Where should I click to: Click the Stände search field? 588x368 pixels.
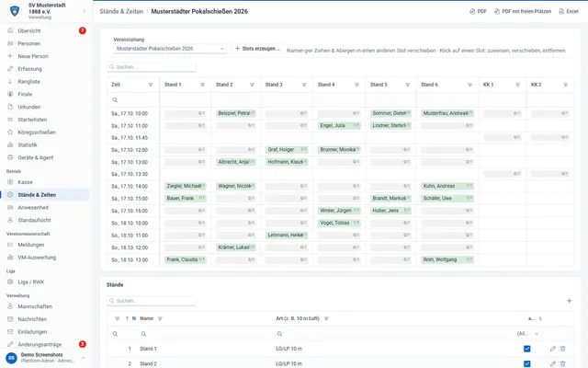tap(152, 301)
